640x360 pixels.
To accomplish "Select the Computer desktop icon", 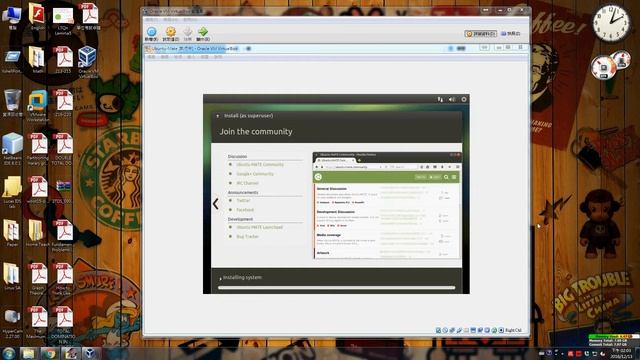I will (12, 18).
